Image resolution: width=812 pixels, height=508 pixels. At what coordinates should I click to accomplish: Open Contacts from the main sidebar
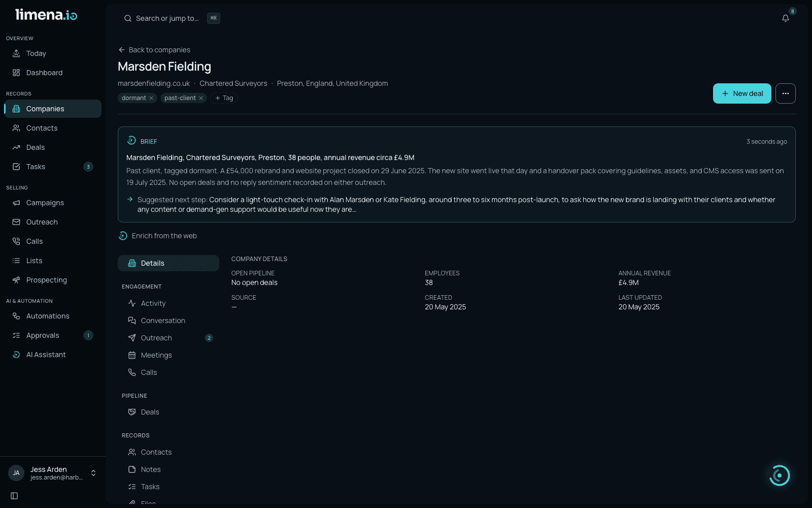click(53, 128)
